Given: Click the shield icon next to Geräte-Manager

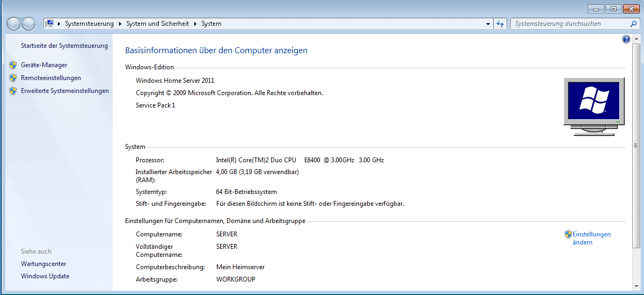Looking at the screenshot, I should [x=13, y=65].
